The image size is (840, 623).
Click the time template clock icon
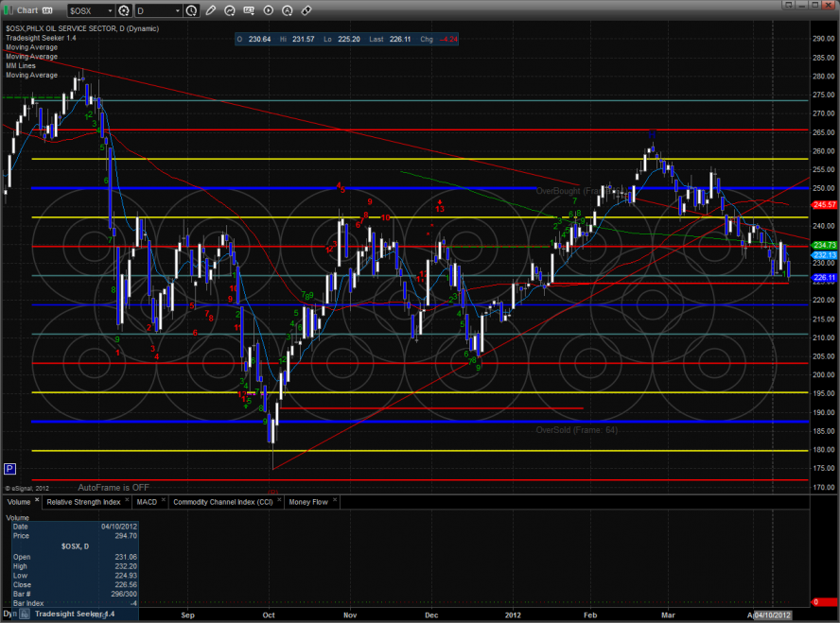pyautogui.click(x=192, y=10)
